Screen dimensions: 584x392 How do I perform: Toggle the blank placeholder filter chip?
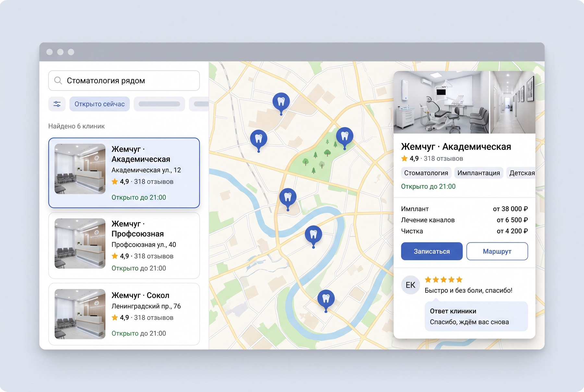point(159,104)
